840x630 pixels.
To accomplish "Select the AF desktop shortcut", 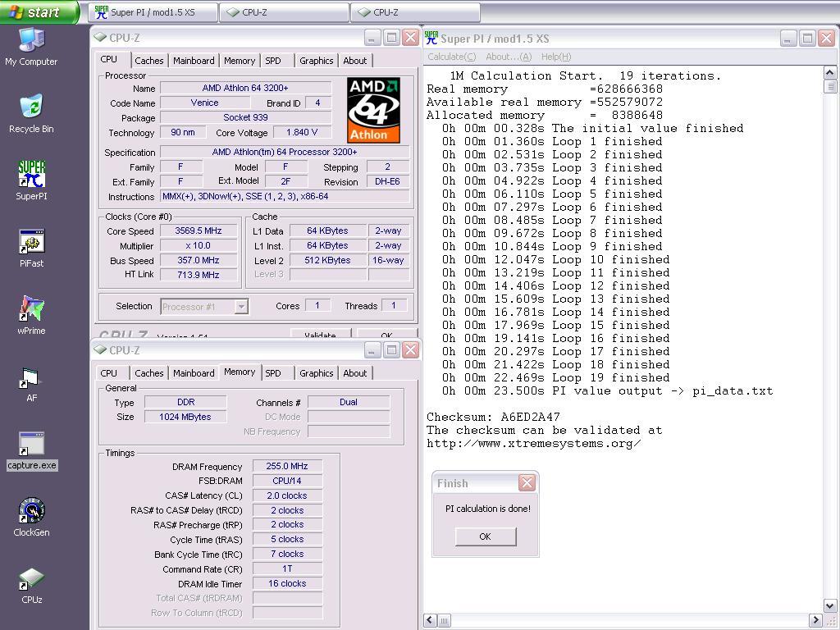I will [31, 383].
